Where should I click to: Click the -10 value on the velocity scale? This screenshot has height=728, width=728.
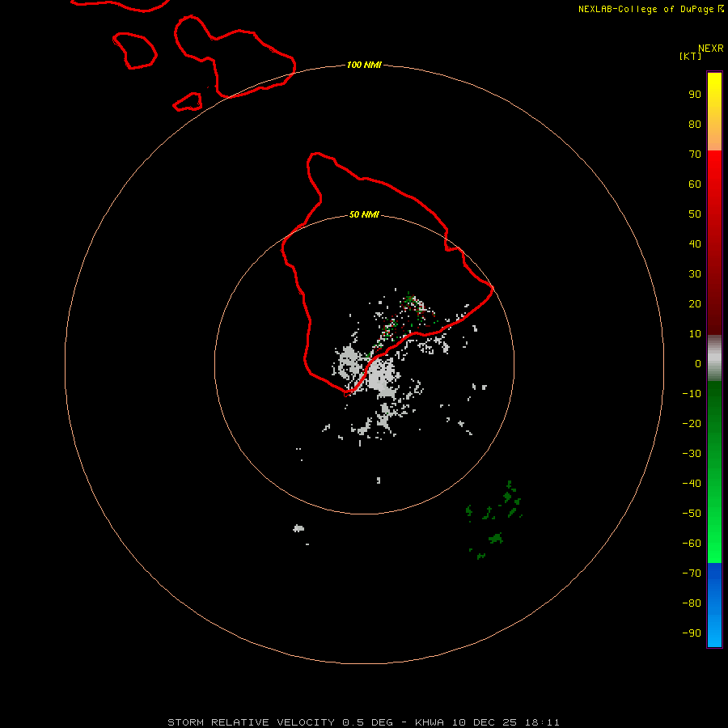click(x=692, y=394)
